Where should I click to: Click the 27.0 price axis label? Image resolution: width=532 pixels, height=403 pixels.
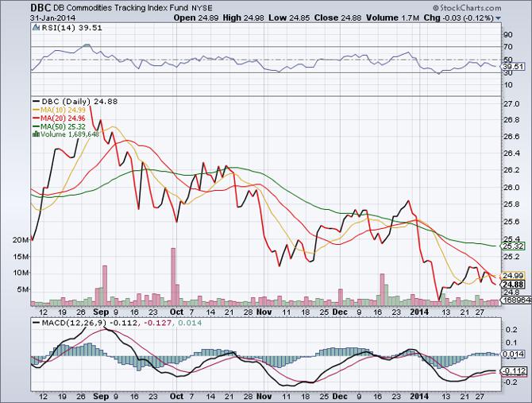click(511, 104)
